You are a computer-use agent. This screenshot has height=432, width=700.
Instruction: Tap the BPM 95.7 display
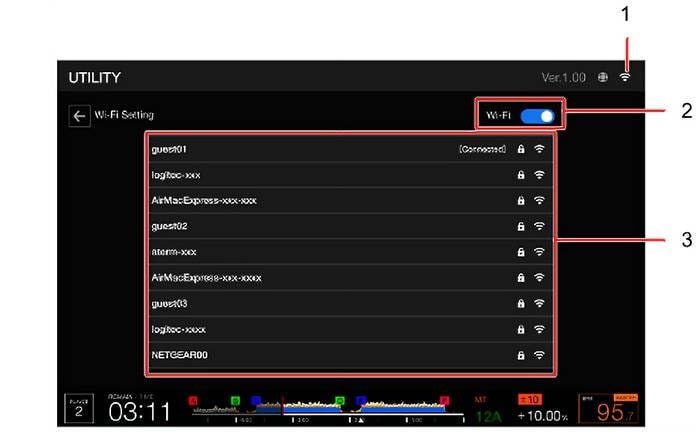(612, 410)
